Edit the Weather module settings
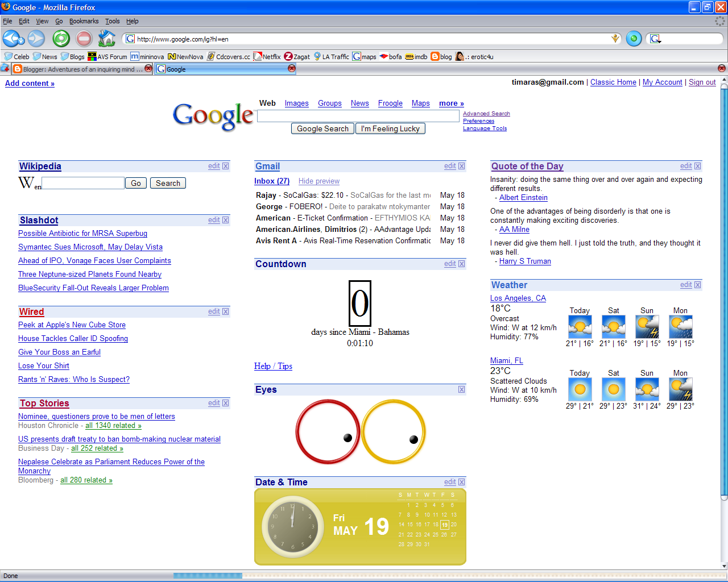Image resolution: width=728 pixels, height=582 pixels. [686, 285]
